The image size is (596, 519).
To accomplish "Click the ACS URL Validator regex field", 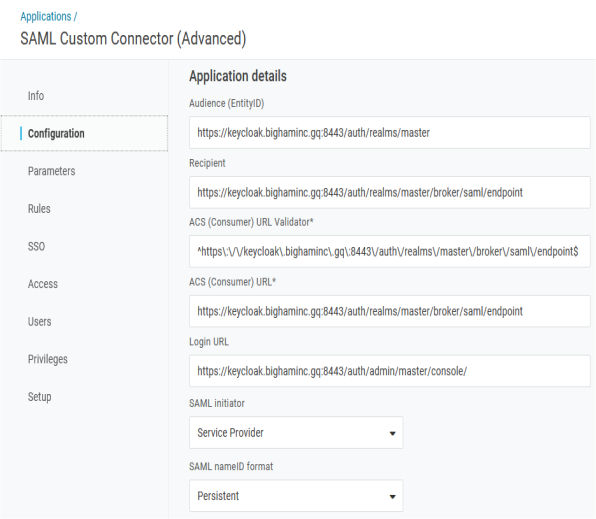I will click(390, 251).
